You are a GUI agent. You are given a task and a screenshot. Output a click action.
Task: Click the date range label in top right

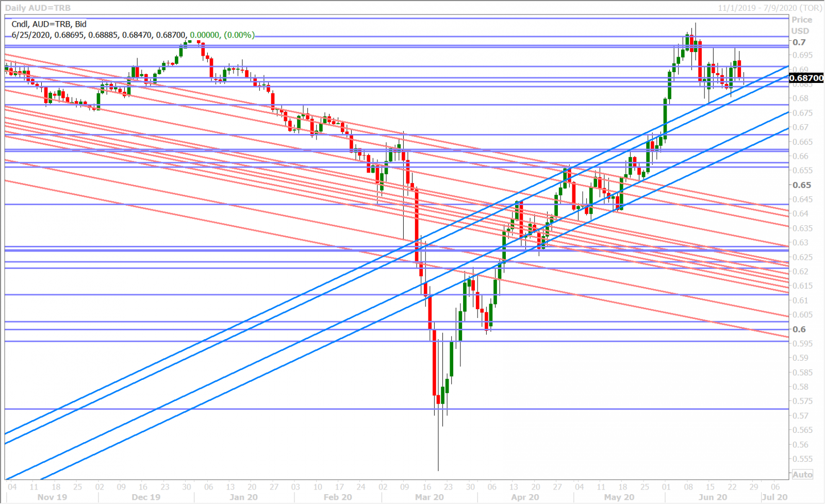pos(770,8)
